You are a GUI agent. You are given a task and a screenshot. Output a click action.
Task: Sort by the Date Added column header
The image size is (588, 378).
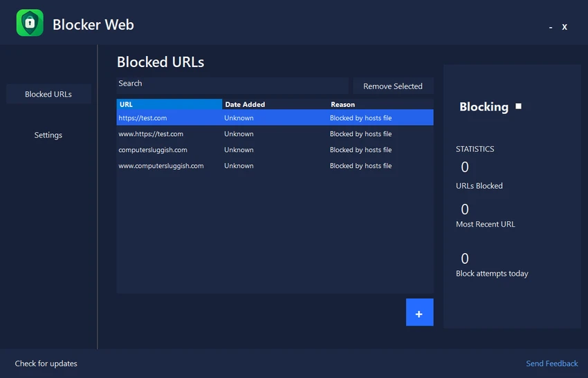[275, 104]
